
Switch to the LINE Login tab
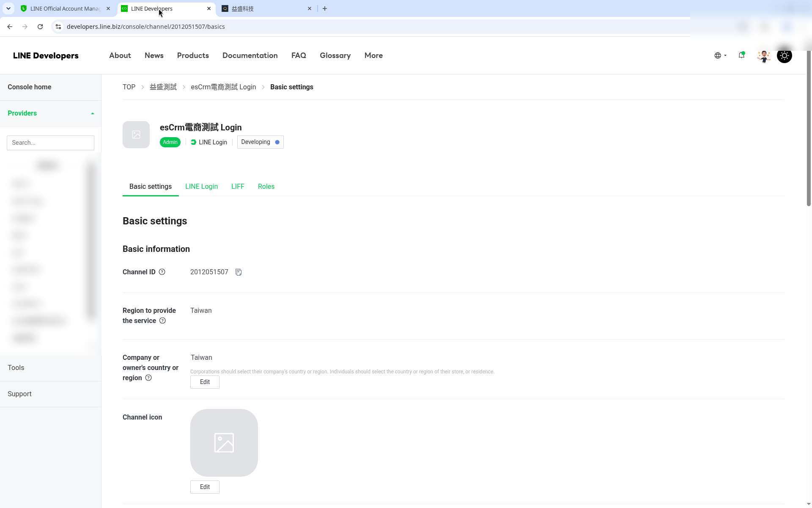(x=201, y=187)
